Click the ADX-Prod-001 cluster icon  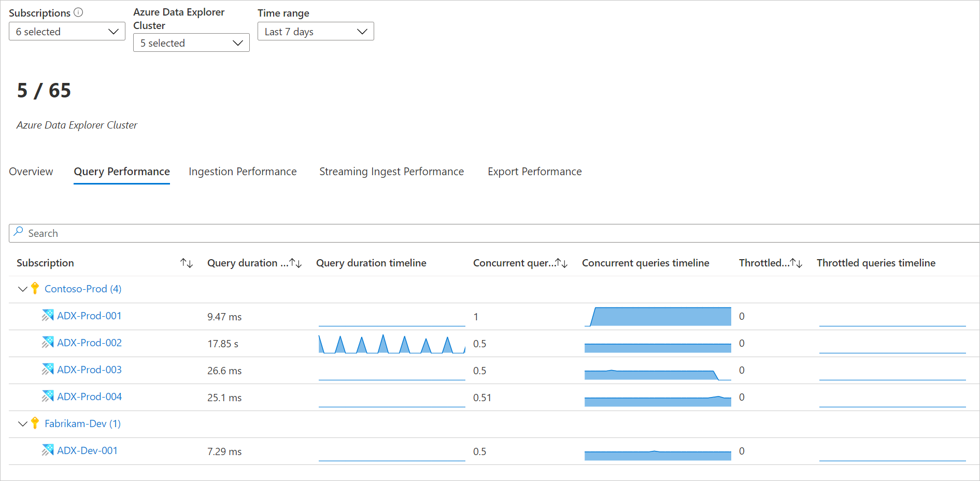pos(48,316)
